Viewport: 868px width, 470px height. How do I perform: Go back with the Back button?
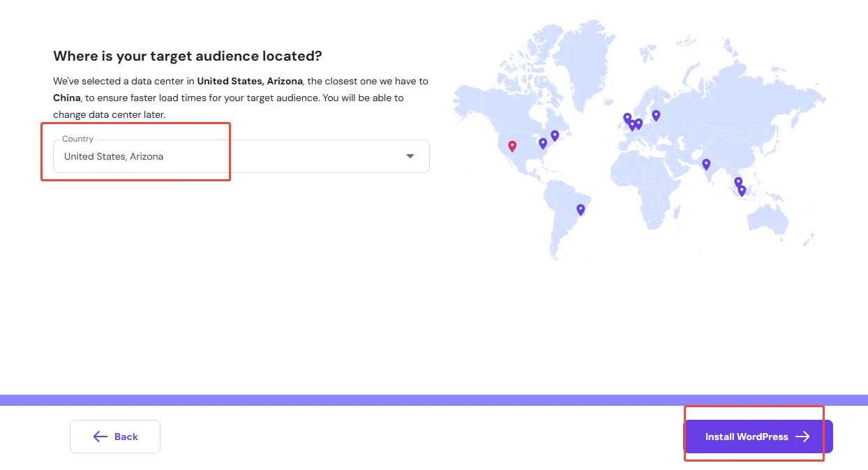point(115,437)
